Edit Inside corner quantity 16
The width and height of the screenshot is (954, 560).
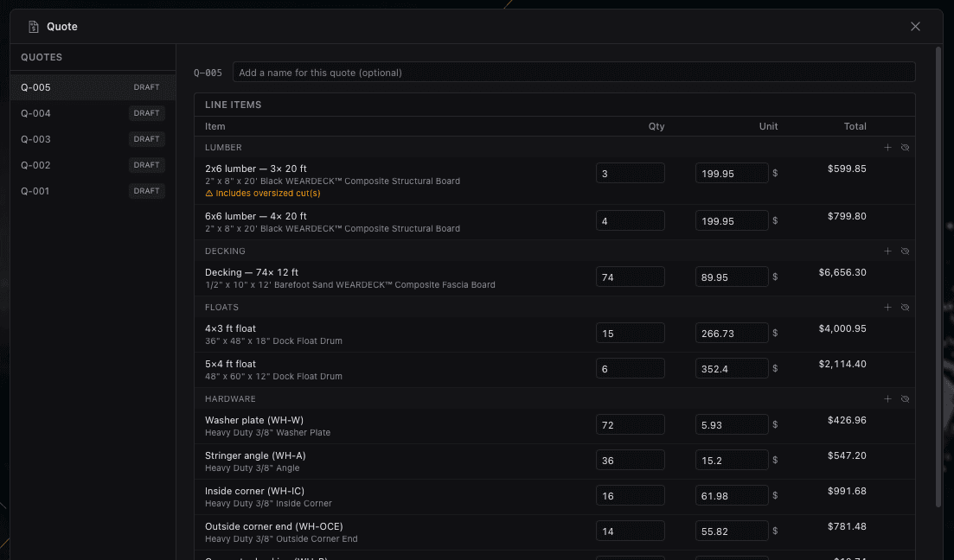631,495
